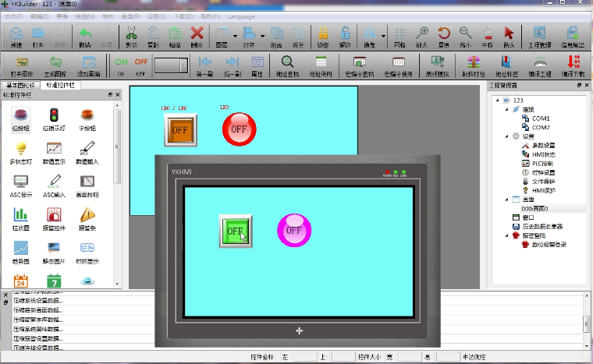Select the 数值输入 numeric input control
Screen dimensions: 593x364
[87, 150]
